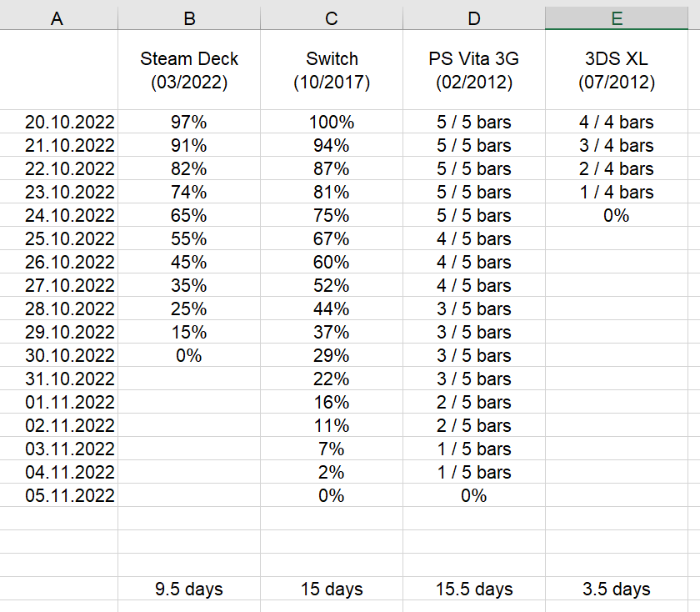700x612 pixels.
Task: Click the Steam Deck 55% cell
Action: coord(189,238)
